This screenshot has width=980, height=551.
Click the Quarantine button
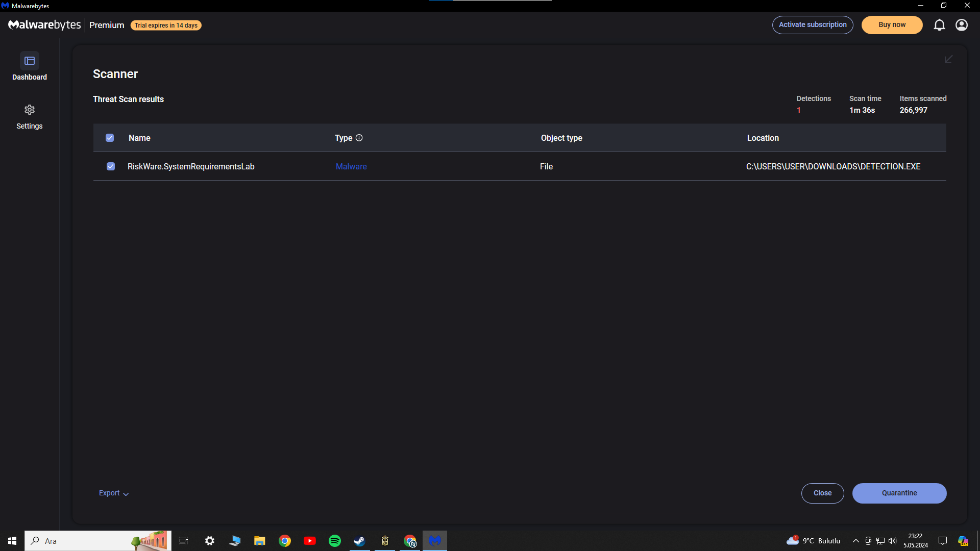(899, 493)
